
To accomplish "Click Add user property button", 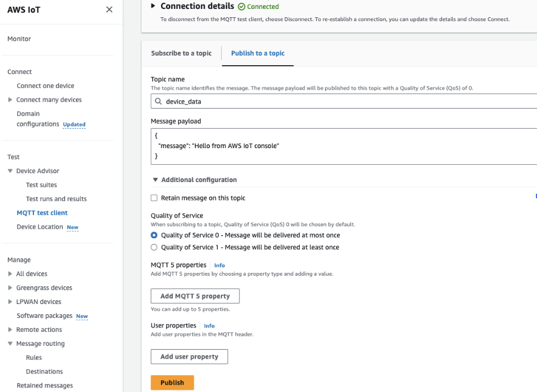I will point(189,357).
